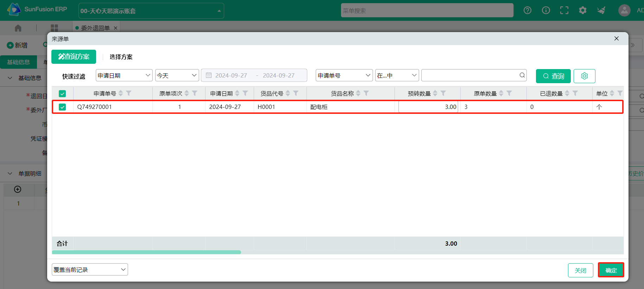The width and height of the screenshot is (644, 289).
Task: Collapse the 基础信息 section
Action: coord(10,78)
